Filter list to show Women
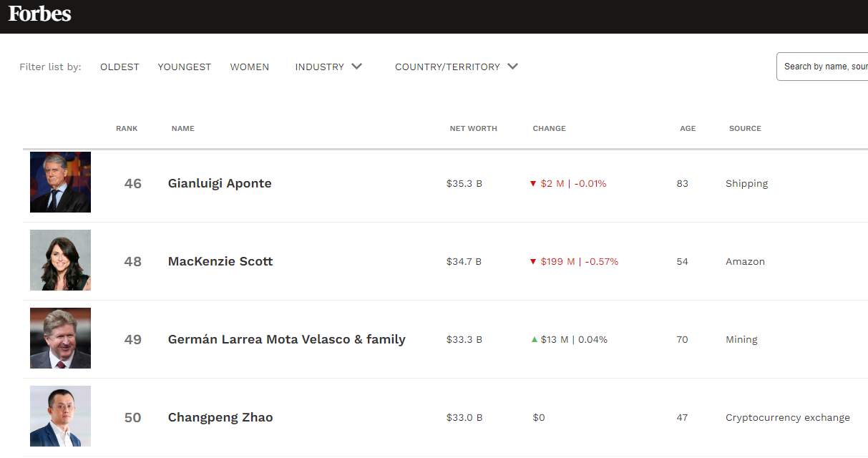Screen dimensions: 868x458 pyautogui.click(x=250, y=67)
